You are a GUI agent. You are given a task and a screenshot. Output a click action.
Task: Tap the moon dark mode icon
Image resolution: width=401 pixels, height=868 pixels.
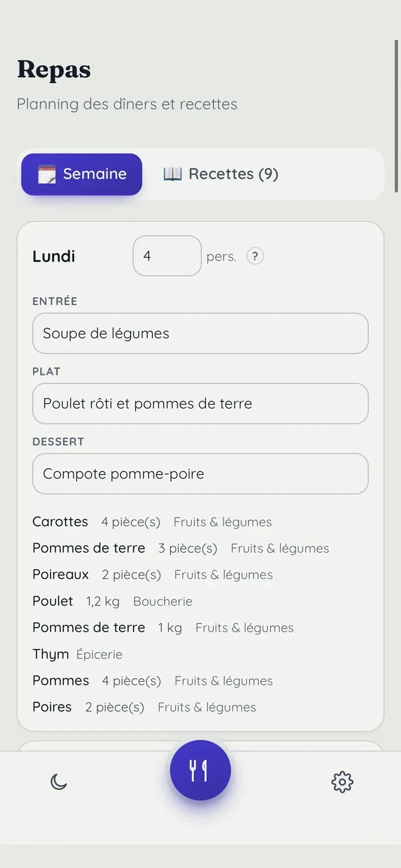[x=58, y=782]
